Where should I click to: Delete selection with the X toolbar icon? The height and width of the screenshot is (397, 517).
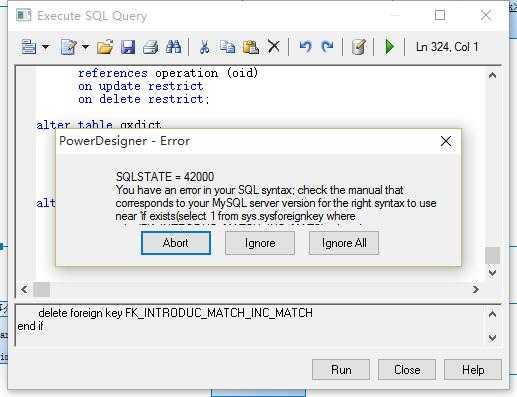pos(274,47)
